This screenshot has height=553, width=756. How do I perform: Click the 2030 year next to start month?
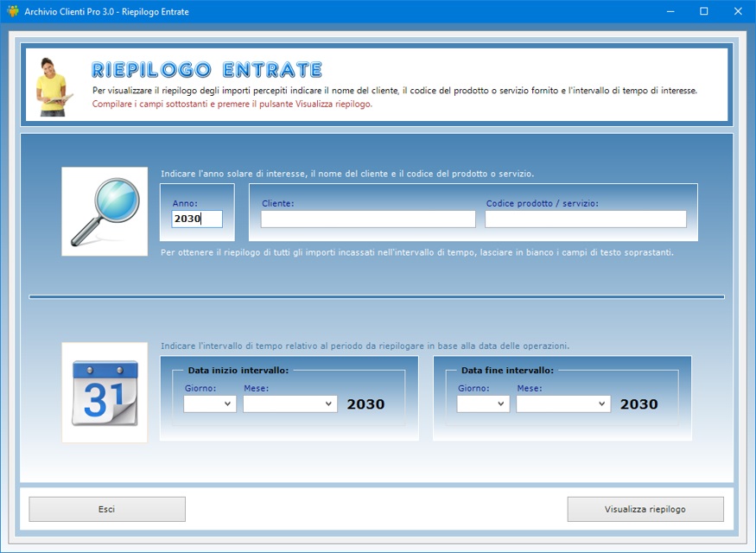[366, 404]
